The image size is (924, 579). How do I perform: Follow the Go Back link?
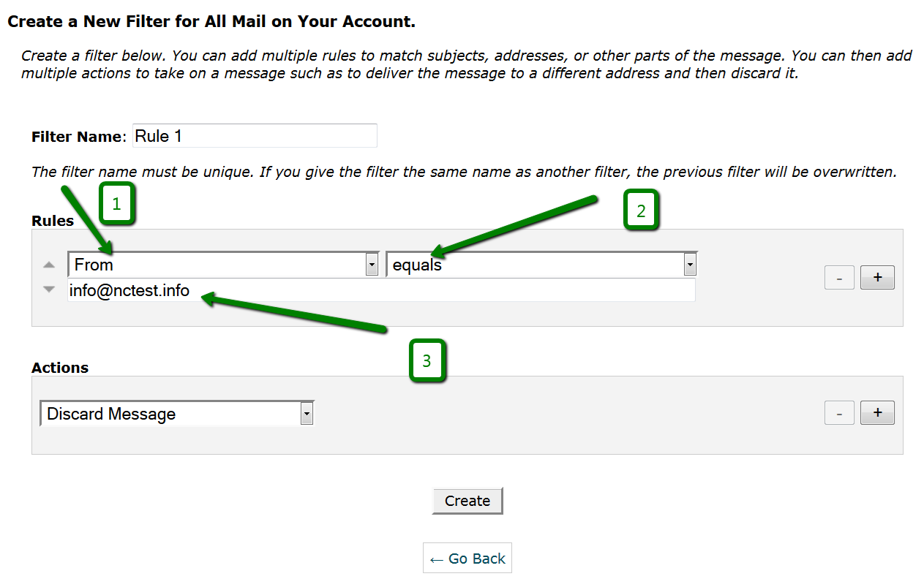pyautogui.click(x=467, y=559)
